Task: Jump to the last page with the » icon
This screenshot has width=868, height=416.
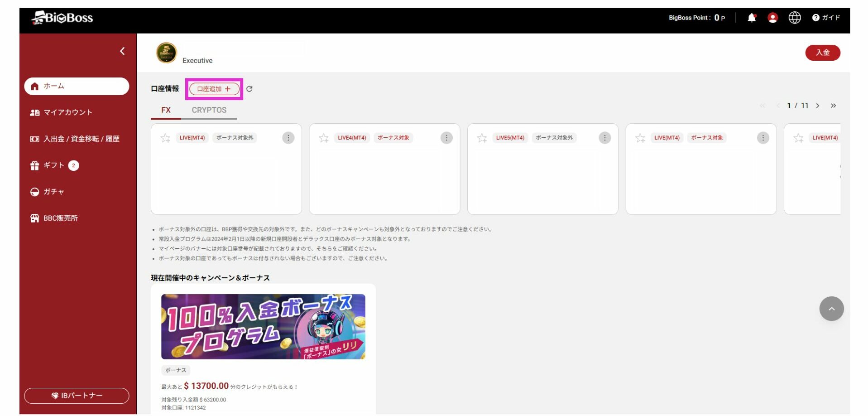Action: click(834, 105)
